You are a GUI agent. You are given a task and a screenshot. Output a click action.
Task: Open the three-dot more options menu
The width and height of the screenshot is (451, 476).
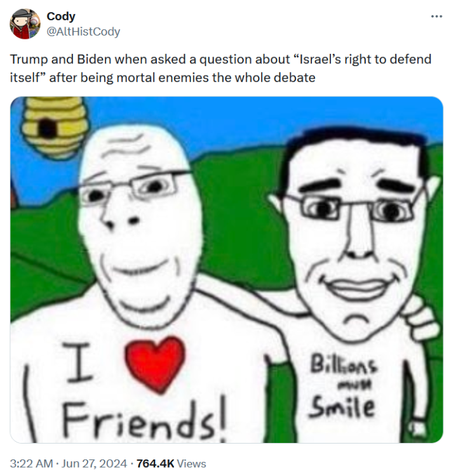(436, 17)
